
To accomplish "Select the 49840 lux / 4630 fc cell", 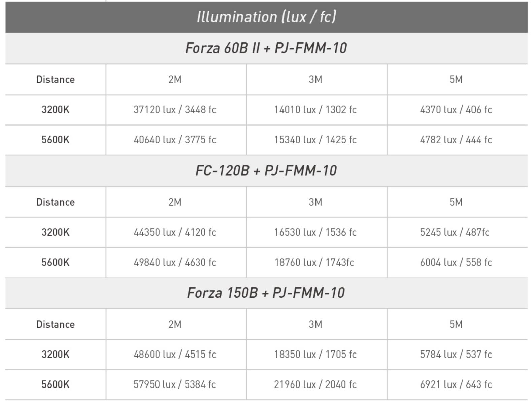I will pyautogui.click(x=175, y=262).
